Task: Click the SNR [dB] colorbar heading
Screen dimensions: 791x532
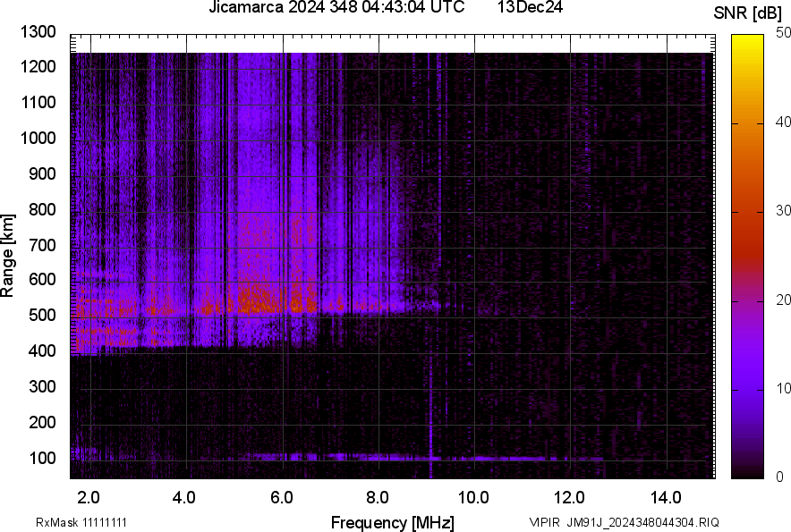Action: [748, 13]
